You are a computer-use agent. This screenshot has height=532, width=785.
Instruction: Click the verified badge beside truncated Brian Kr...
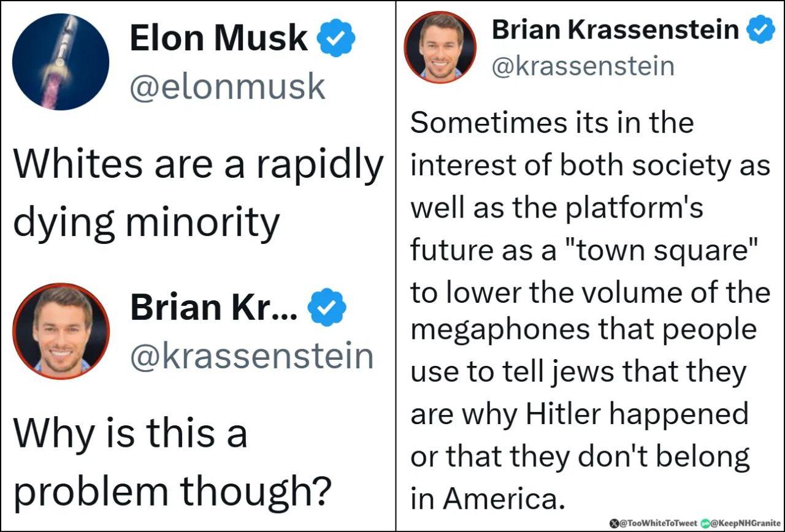[326, 307]
